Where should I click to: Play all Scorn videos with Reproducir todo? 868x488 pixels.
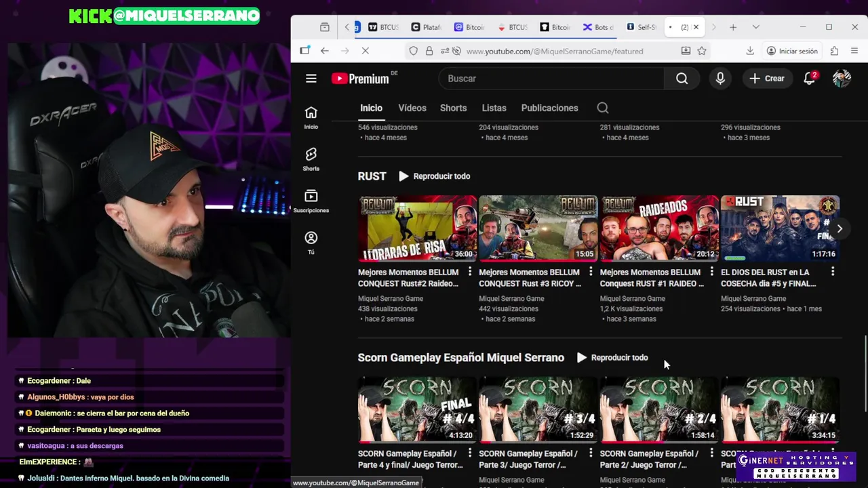612,358
